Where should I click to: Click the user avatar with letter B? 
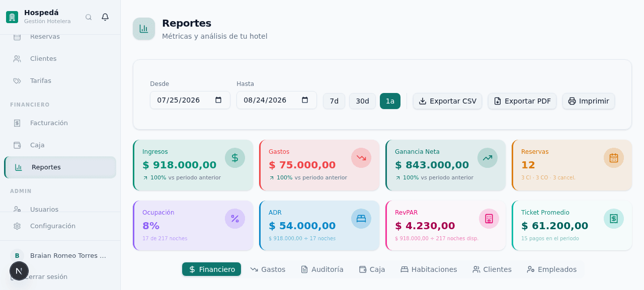point(17,256)
